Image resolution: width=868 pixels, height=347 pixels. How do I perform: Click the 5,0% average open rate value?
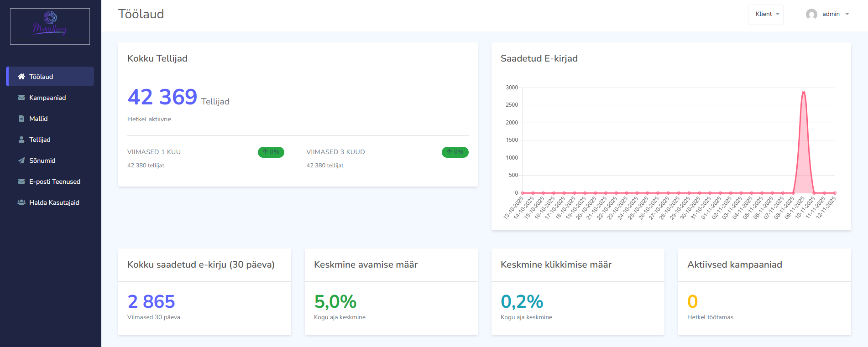pos(335,301)
